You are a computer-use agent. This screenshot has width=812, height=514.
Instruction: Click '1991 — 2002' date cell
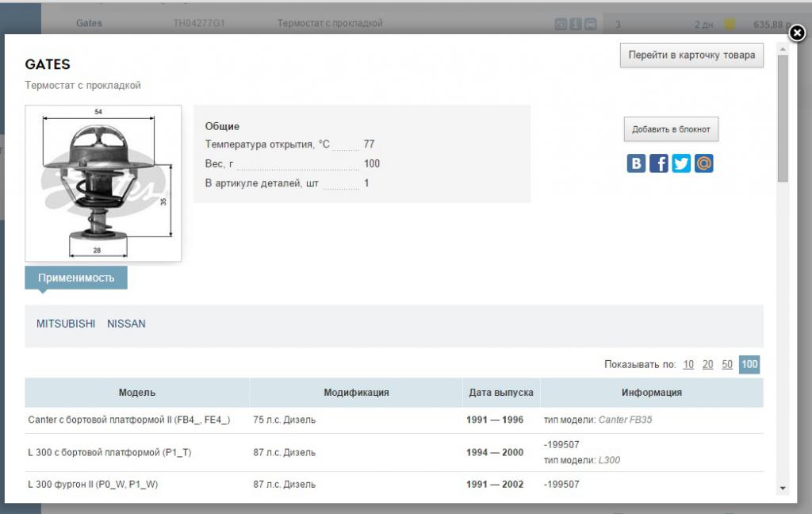pyautogui.click(x=495, y=485)
